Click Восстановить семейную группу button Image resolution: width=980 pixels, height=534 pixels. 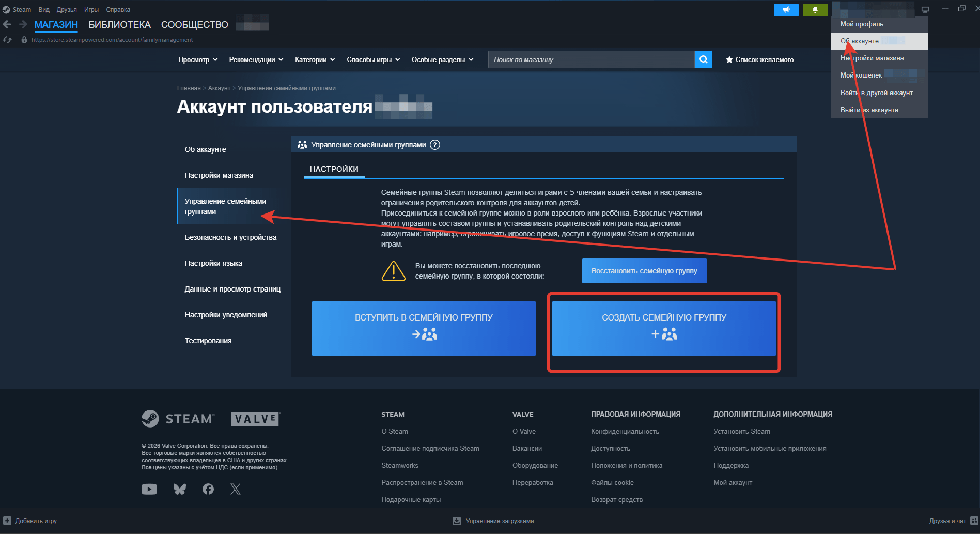pyautogui.click(x=644, y=271)
